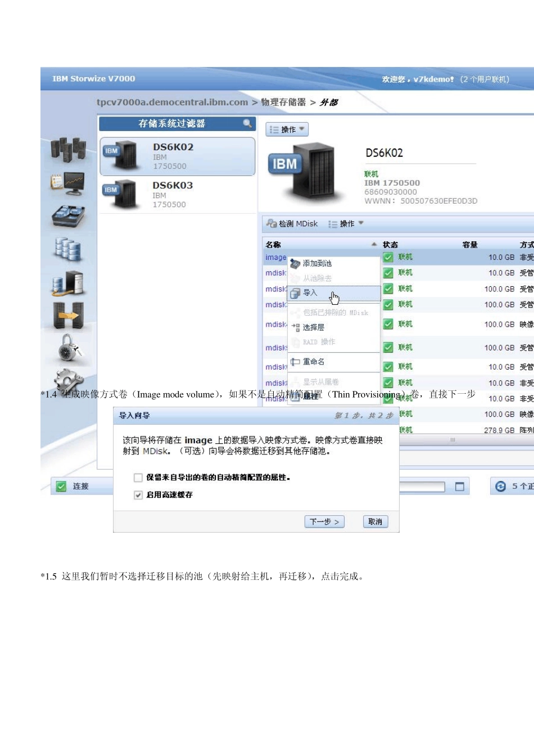Image resolution: width=534 pixels, height=756 pixels.
Task: Click 取消 in the import wizard
Action: (x=375, y=522)
